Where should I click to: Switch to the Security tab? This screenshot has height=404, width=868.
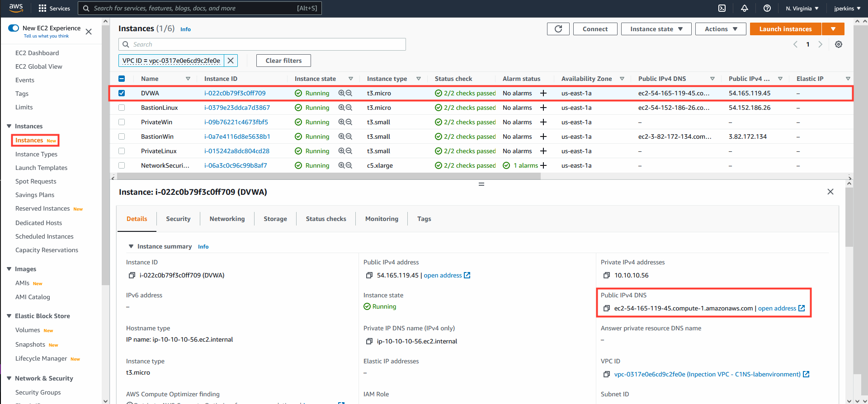[178, 219]
